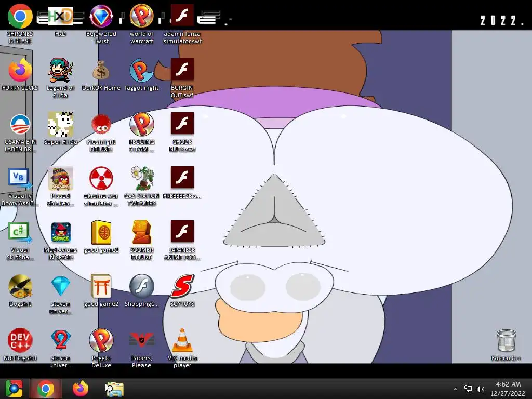This screenshot has width=532, height=399.
Task: Select the JAPANESE ANIME FOO... flash file
Action: (x=182, y=232)
